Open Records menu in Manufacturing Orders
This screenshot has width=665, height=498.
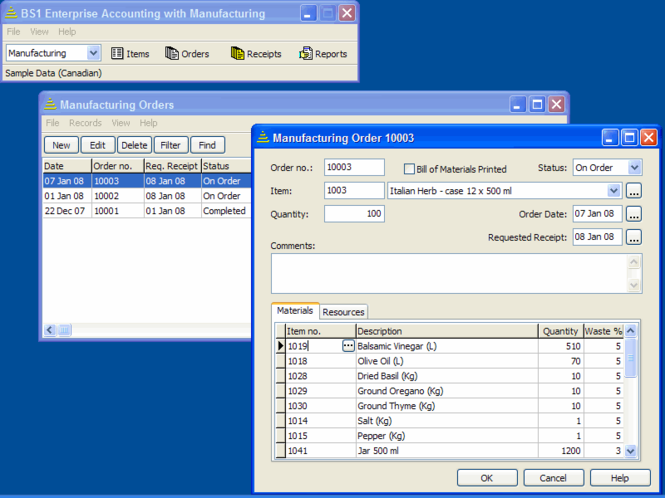[x=85, y=123]
